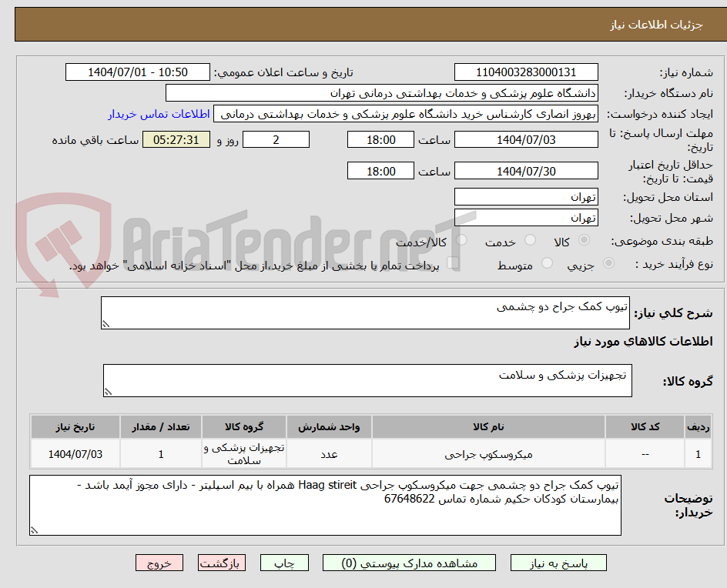The image size is (727, 588).
Task: Click the شماره نیاز field showing 1104003283000131
Action: click(526, 72)
